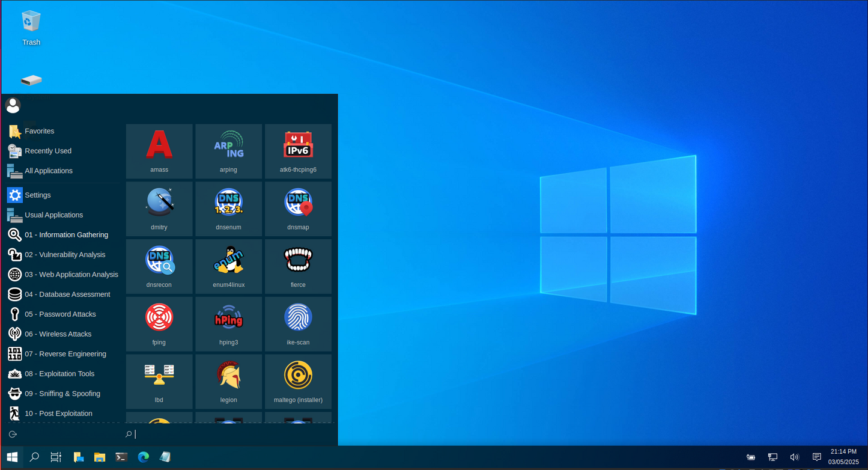Launch the ike-scan fingerprint tile
The image size is (868, 470).
(298, 324)
